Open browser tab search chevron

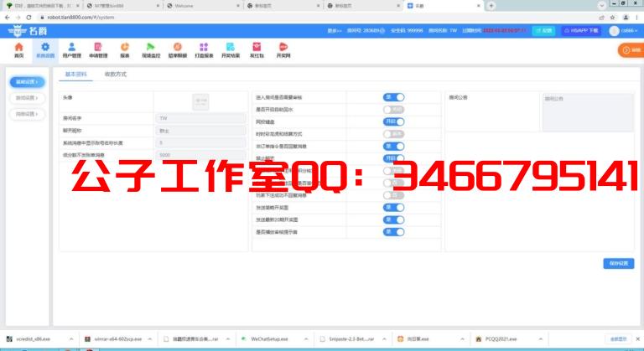pyautogui.click(x=602, y=5)
